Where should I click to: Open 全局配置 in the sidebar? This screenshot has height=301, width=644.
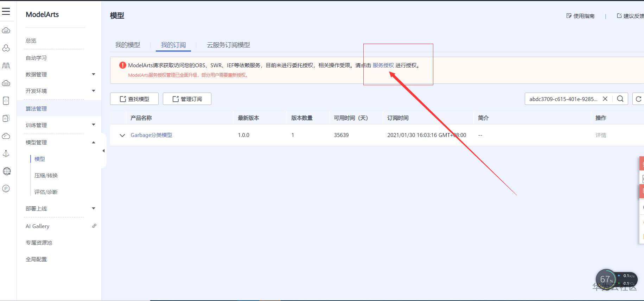(x=36, y=259)
